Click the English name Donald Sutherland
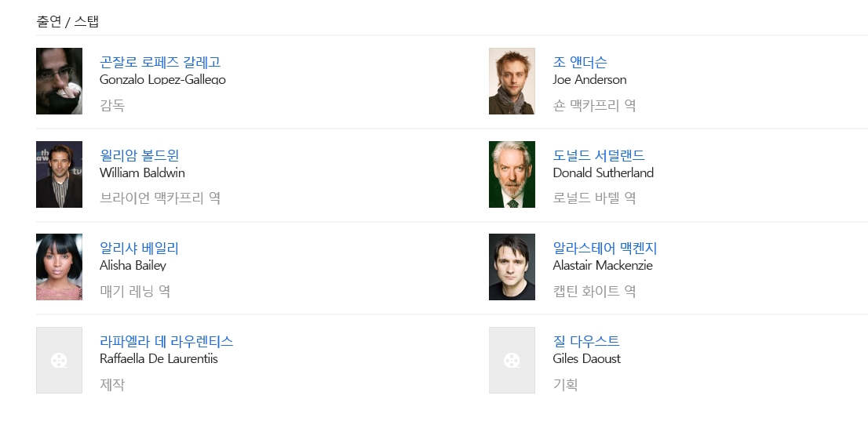 pyautogui.click(x=603, y=173)
